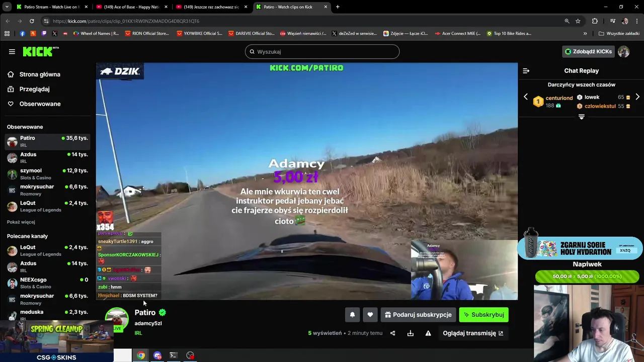644x362 pixels.
Task: Share the clip icon
Action: pos(392,333)
